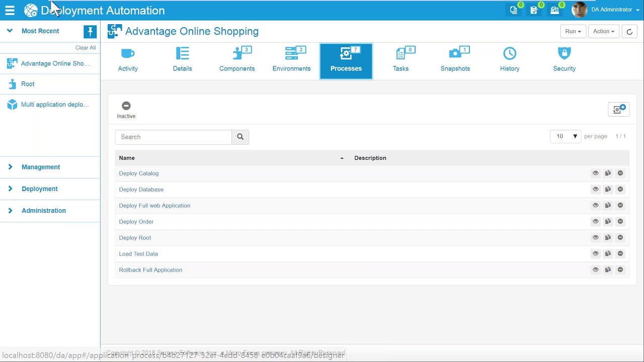Image resolution: width=644 pixels, height=362 pixels.
Task: Copy the Deploy Database process
Action: click(x=608, y=189)
